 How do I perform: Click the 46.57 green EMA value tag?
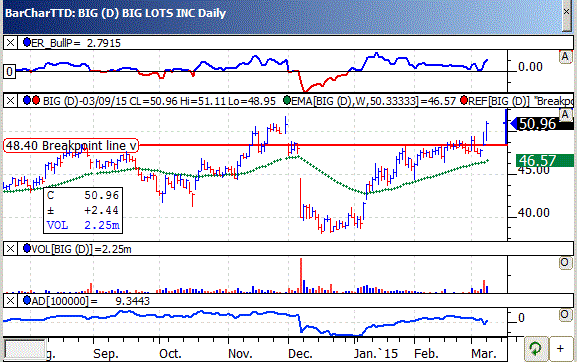pos(545,161)
